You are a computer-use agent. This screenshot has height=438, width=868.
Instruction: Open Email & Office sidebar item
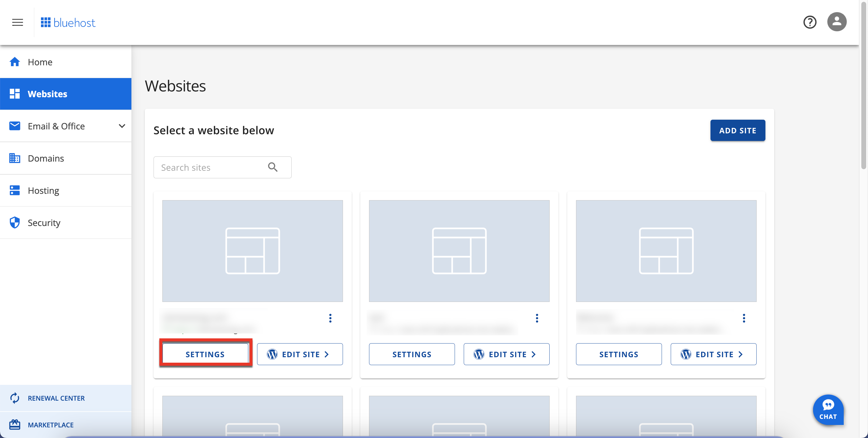coord(66,126)
